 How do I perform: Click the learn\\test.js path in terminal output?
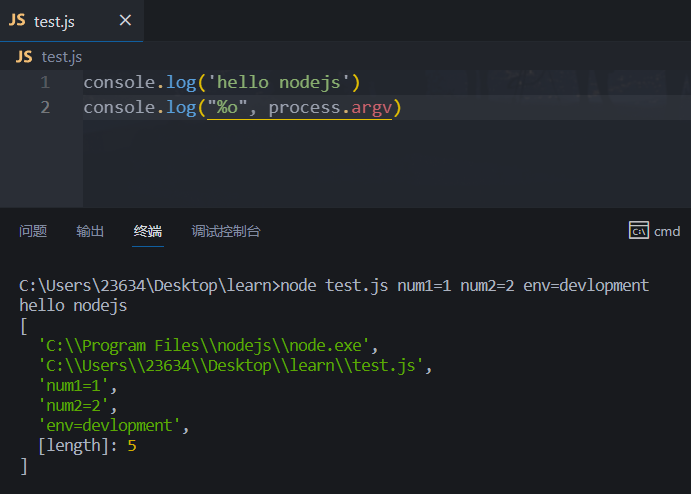[x=230, y=366]
